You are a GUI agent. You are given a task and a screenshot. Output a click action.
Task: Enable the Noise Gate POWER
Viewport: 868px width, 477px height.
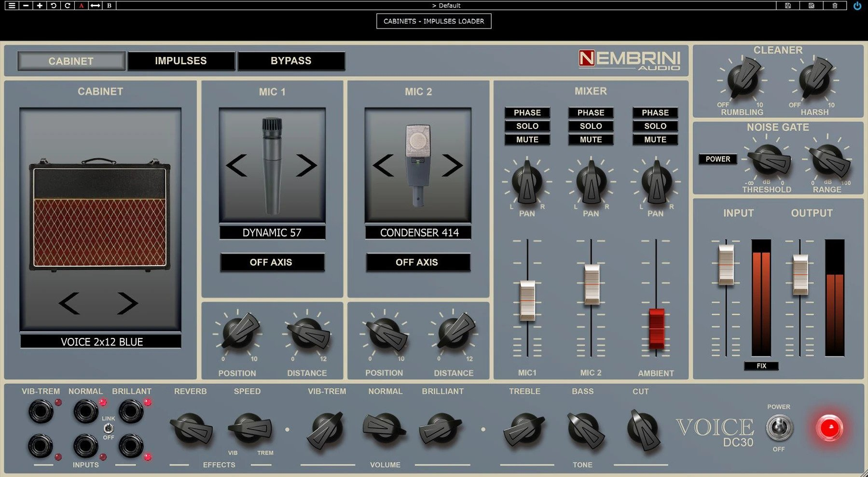[x=717, y=159]
